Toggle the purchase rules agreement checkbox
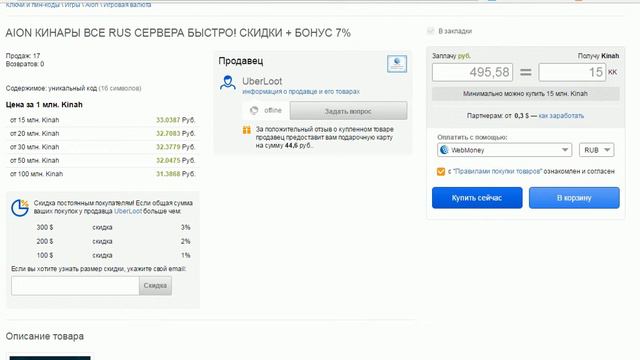This screenshot has height=360, width=640. click(440, 171)
